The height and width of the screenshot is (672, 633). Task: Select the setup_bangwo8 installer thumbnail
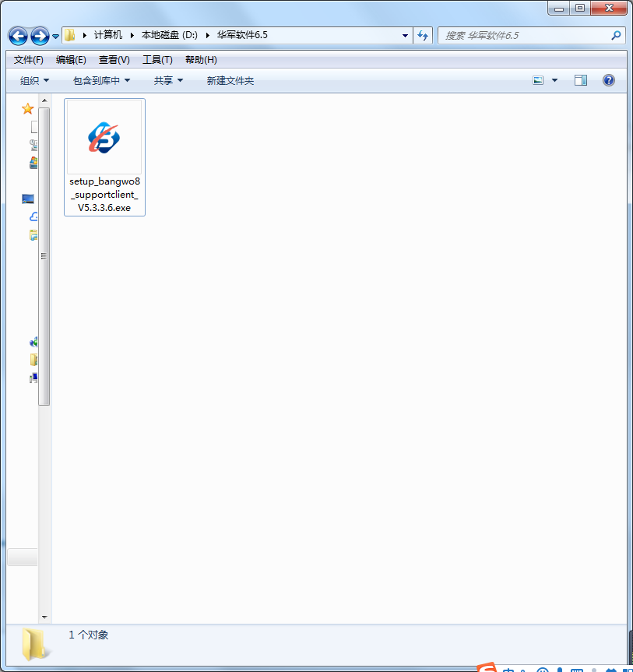coord(104,137)
